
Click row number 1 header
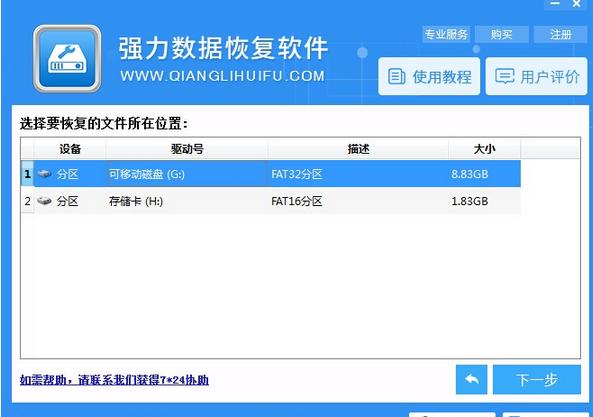point(28,174)
